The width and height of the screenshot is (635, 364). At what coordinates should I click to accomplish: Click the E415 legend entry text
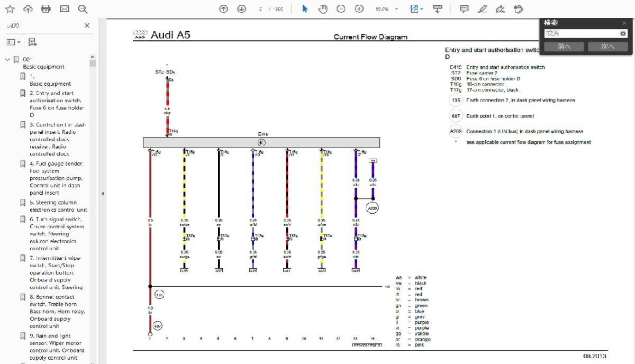point(497,67)
